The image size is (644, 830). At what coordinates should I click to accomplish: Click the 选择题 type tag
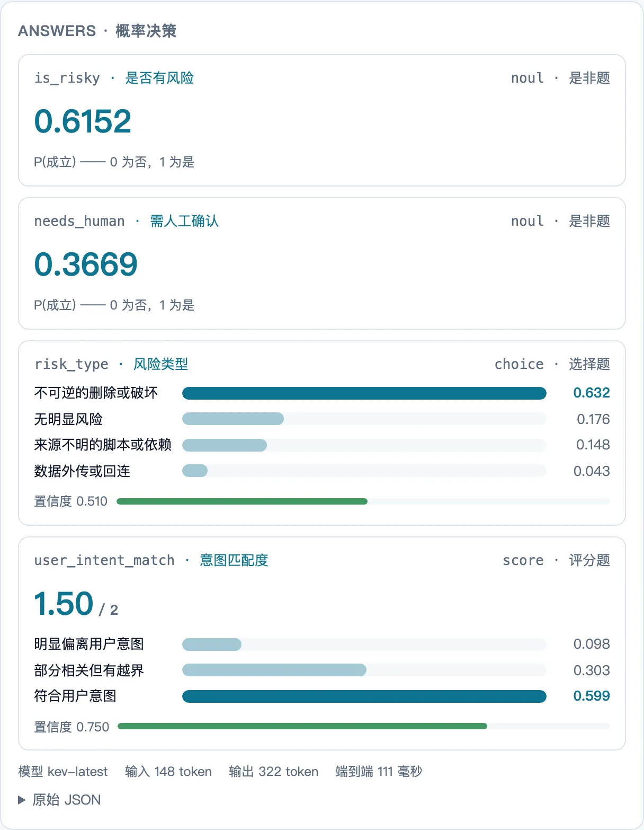(589, 364)
